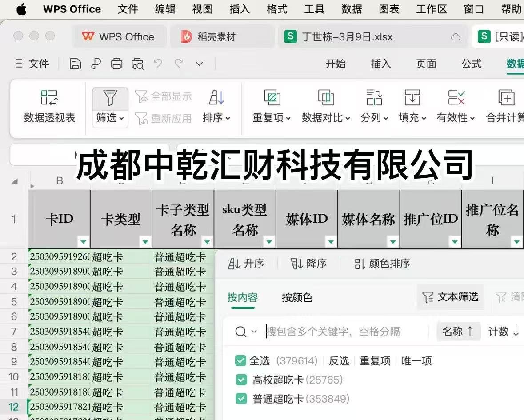Click the 反选 invert selection link
The height and width of the screenshot is (420, 524).
pos(339,361)
